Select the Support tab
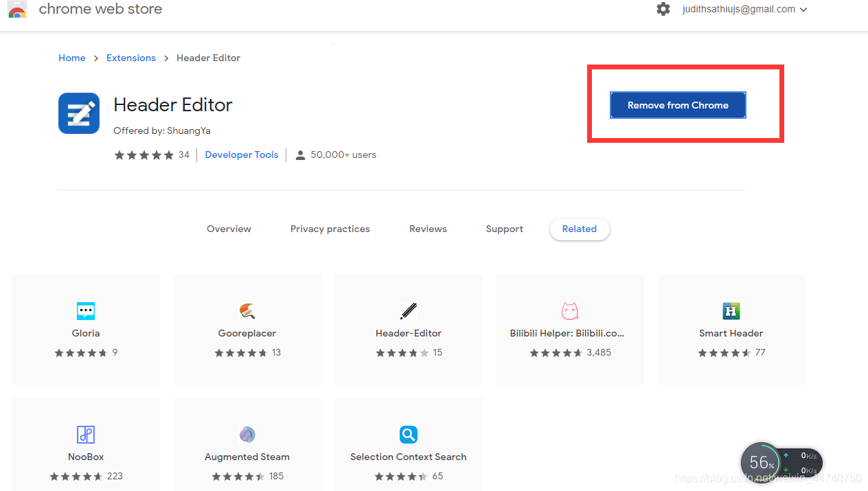Viewport: 868px width, 491px height. pos(505,229)
